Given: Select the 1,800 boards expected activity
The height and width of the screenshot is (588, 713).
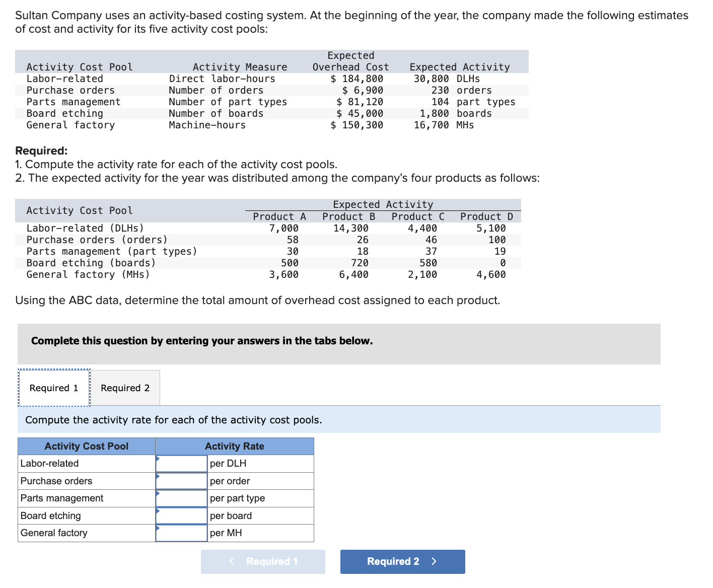Looking at the screenshot, I should tap(456, 113).
